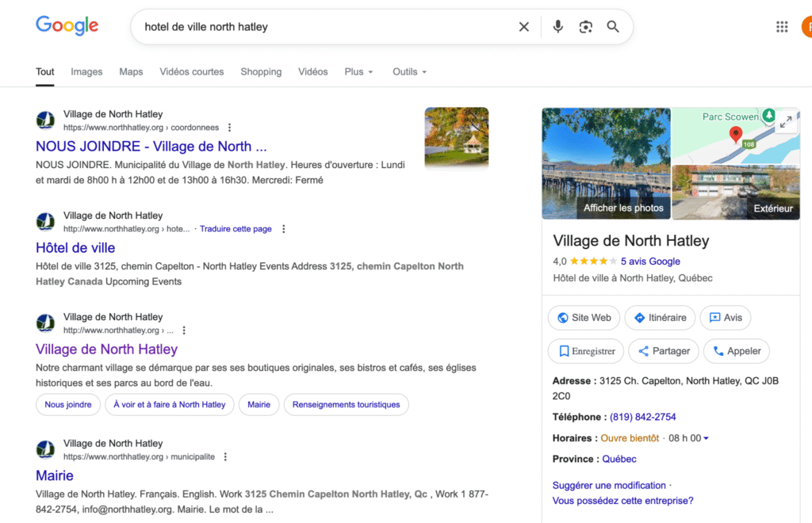Click the gazebo thumbnail image
This screenshot has height=523, width=812.
(x=456, y=137)
